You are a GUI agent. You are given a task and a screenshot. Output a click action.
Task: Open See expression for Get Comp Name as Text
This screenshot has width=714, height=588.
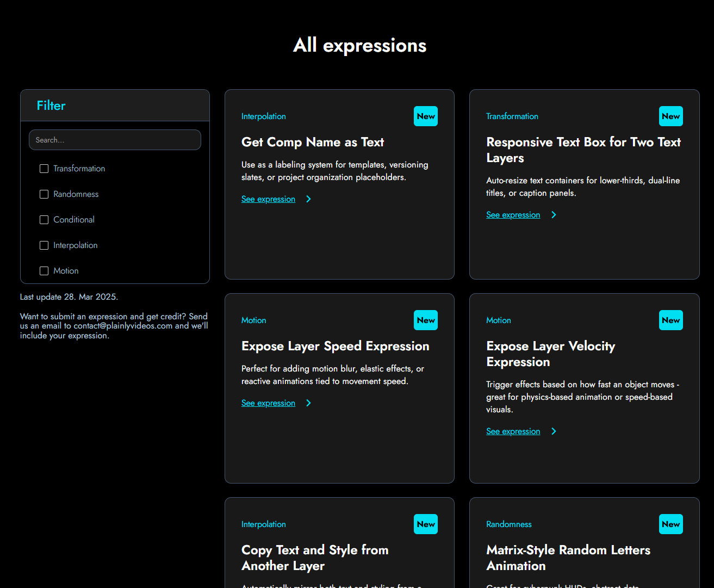pyautogui.click(x=268, y=199)
